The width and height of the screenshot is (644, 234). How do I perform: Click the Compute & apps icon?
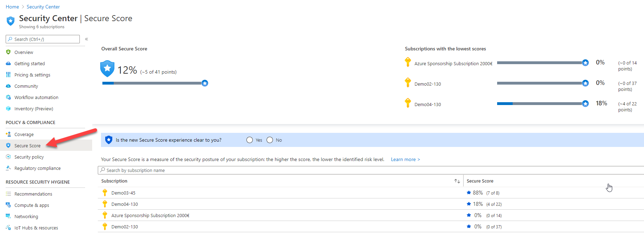(x=8, y=205)
